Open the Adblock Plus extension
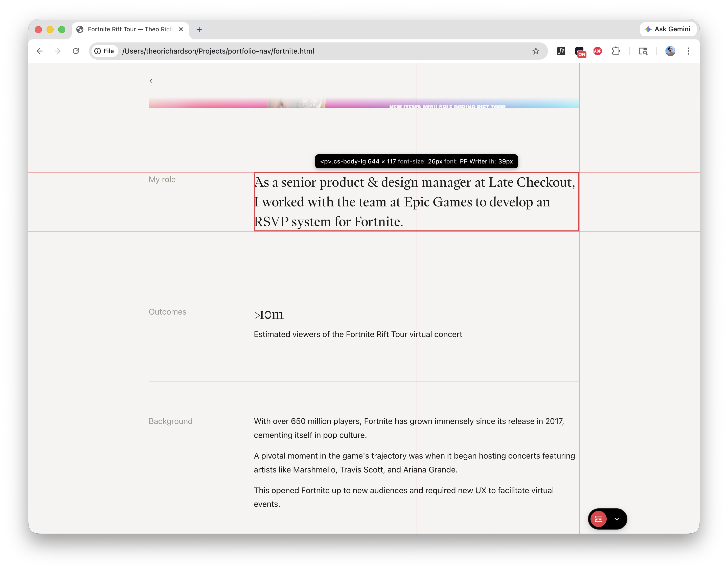This screenshot has height=571, width=728. pyautogui.click(x=598, y=51)
